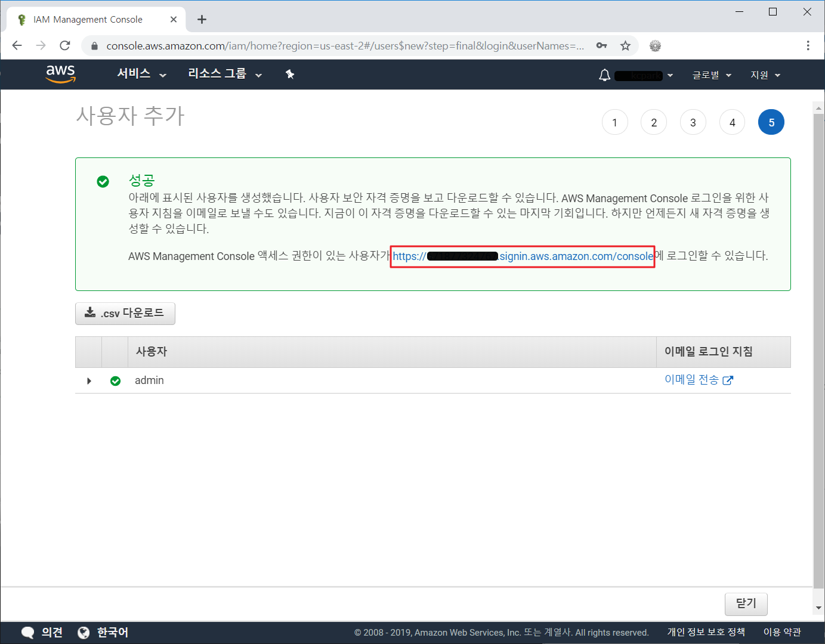Click the AWS logo home icon
Viewport: 825px width, 644px height.
[x=61, y=75]
